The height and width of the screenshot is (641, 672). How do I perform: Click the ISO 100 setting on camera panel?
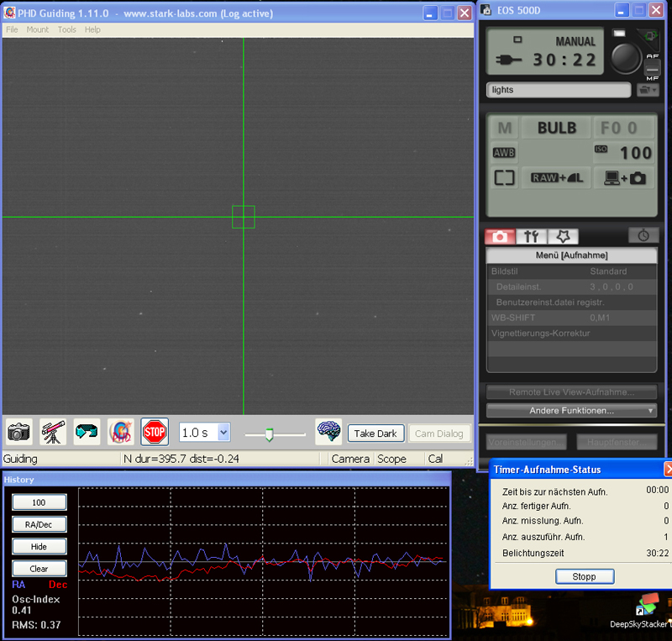coord(624,151)
